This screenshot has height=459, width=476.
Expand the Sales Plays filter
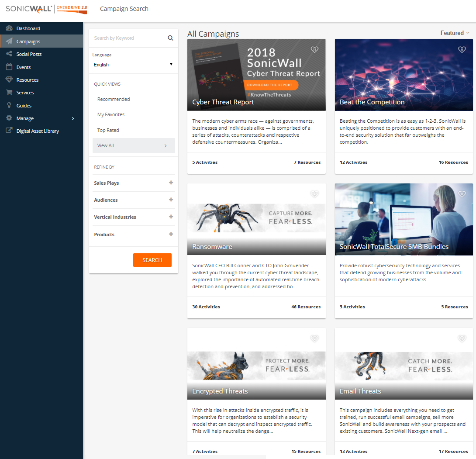(171, 183)
